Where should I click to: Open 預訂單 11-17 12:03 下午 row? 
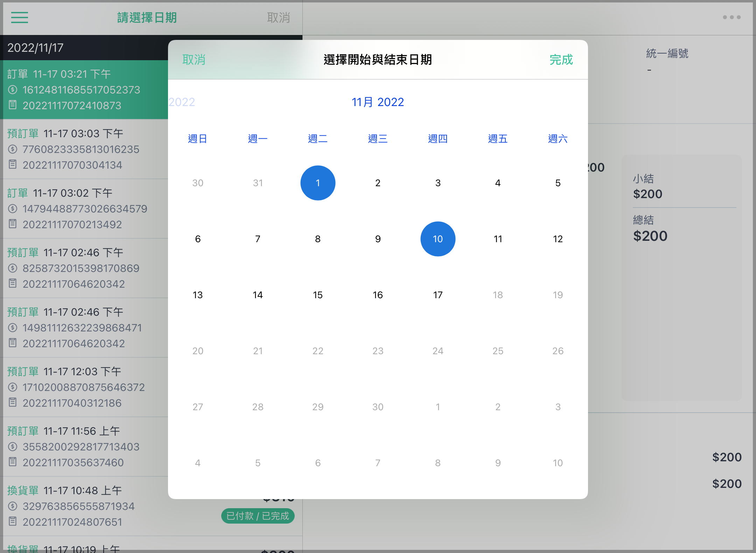point(84,387)
